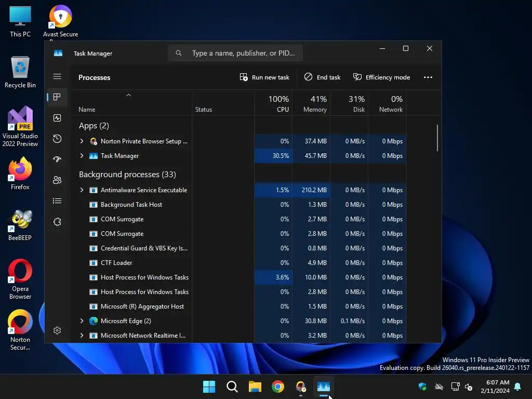The height and width of the screenshot is (399, 532).
Task: Open Google Chrome from taskbar
Action: click(278, 387)
